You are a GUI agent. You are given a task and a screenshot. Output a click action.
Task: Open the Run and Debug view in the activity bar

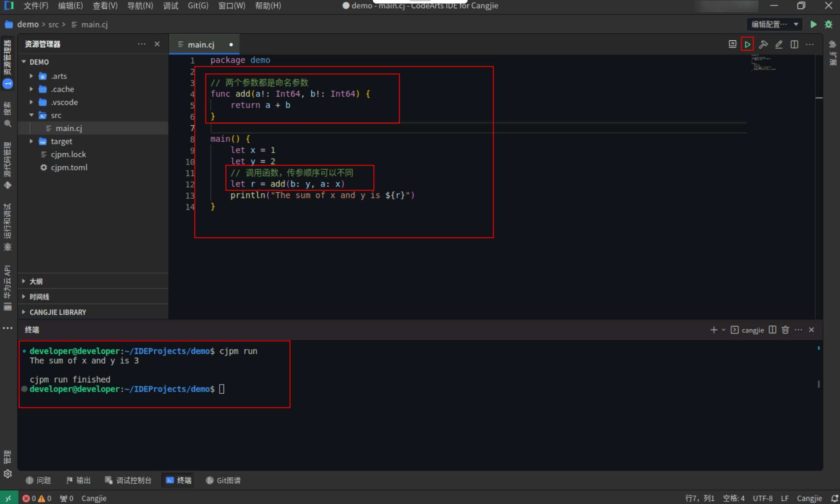[x=7, y=227]
